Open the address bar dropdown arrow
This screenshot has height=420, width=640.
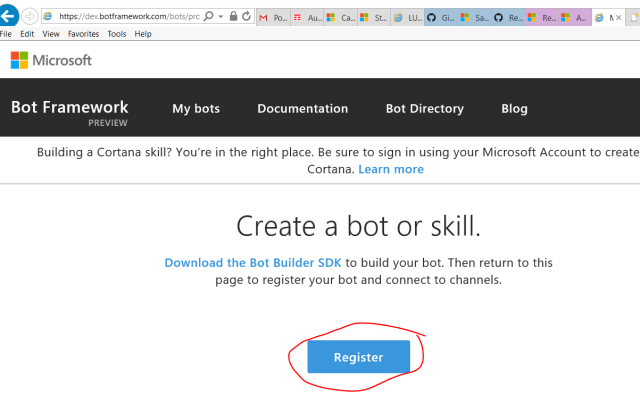[x=221, y=17]
